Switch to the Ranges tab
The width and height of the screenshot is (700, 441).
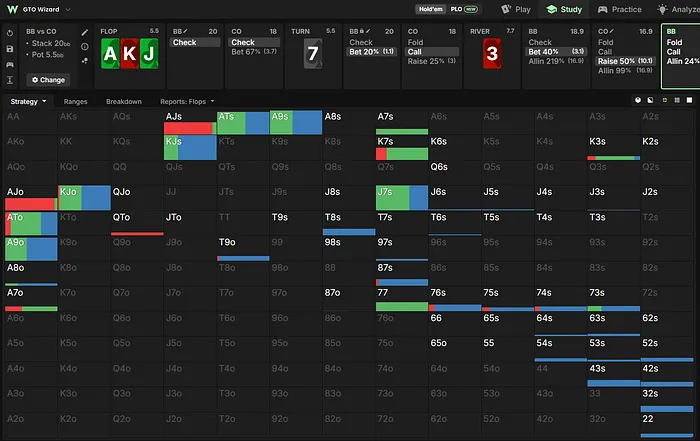point(75,101)
